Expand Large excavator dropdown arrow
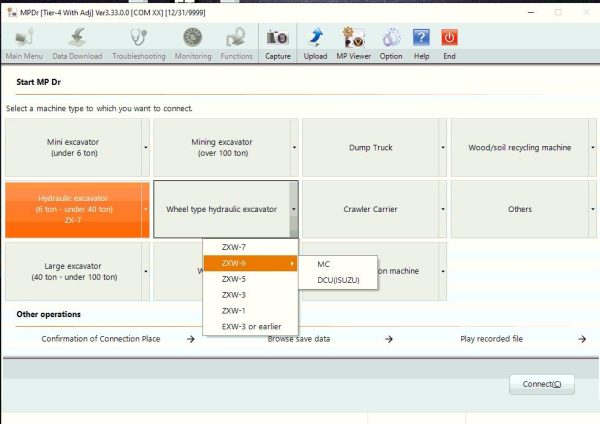The image size is (600, 424). click(146, 271)
